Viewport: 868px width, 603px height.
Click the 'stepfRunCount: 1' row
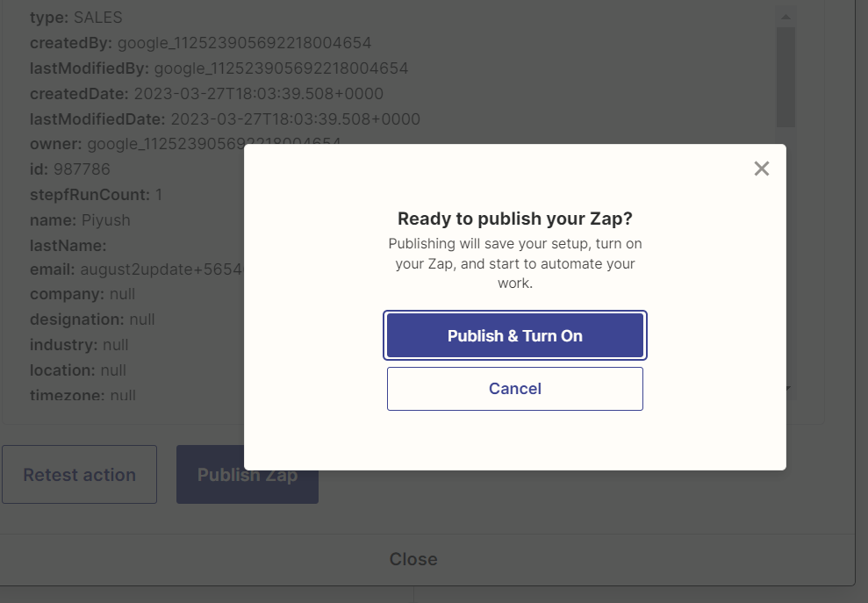pos(97,194)
